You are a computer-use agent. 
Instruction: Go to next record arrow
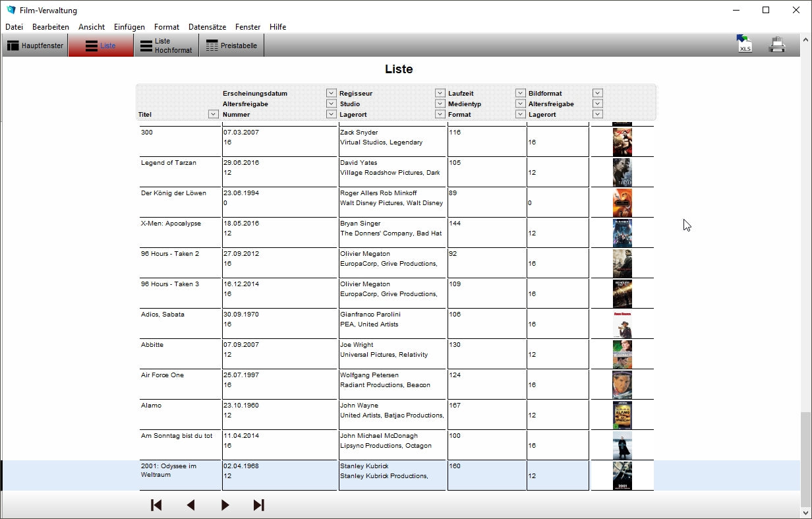tap(225, 505)
